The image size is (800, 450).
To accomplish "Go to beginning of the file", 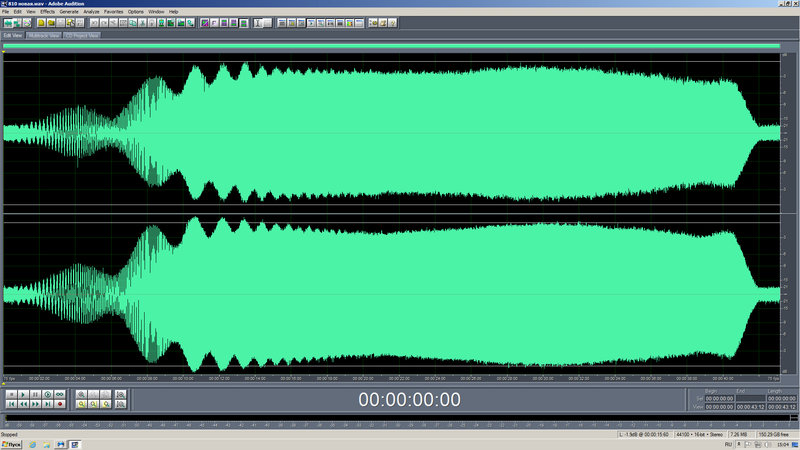I will (x=11, y=404).
